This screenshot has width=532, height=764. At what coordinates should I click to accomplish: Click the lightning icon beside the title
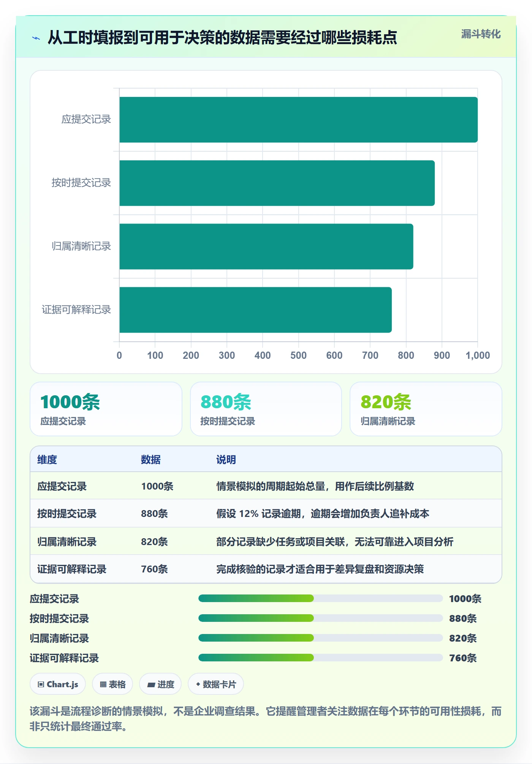point(36,38)
